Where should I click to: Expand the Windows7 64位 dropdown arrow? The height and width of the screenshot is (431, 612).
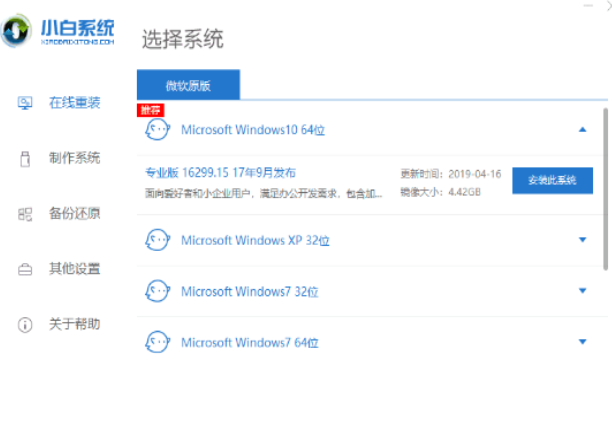point(582,342)
